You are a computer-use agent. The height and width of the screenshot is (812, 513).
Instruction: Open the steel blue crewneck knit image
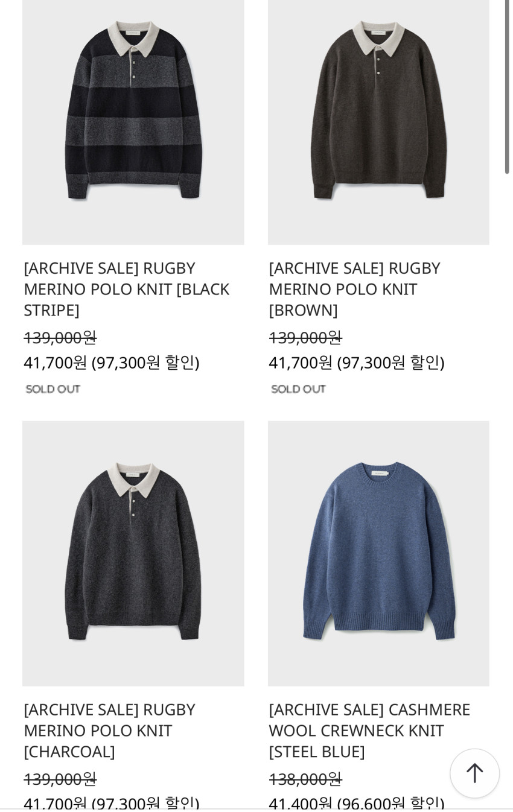378,553
